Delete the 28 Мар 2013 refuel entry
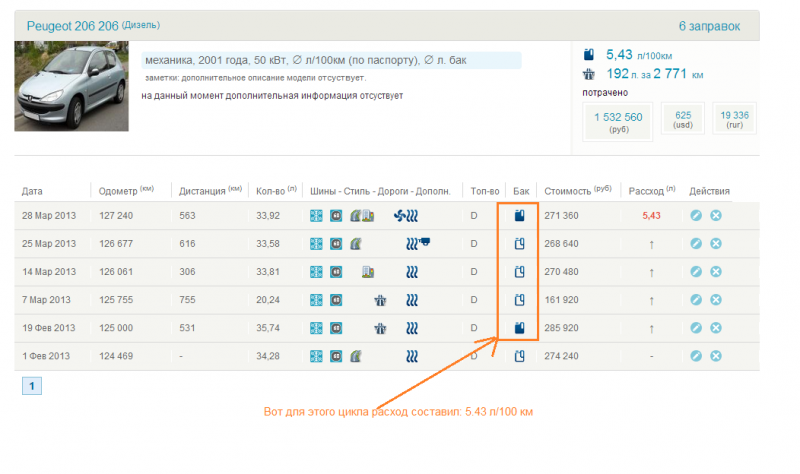The width and height of the screenshot is (800, 474). [716, 215]
